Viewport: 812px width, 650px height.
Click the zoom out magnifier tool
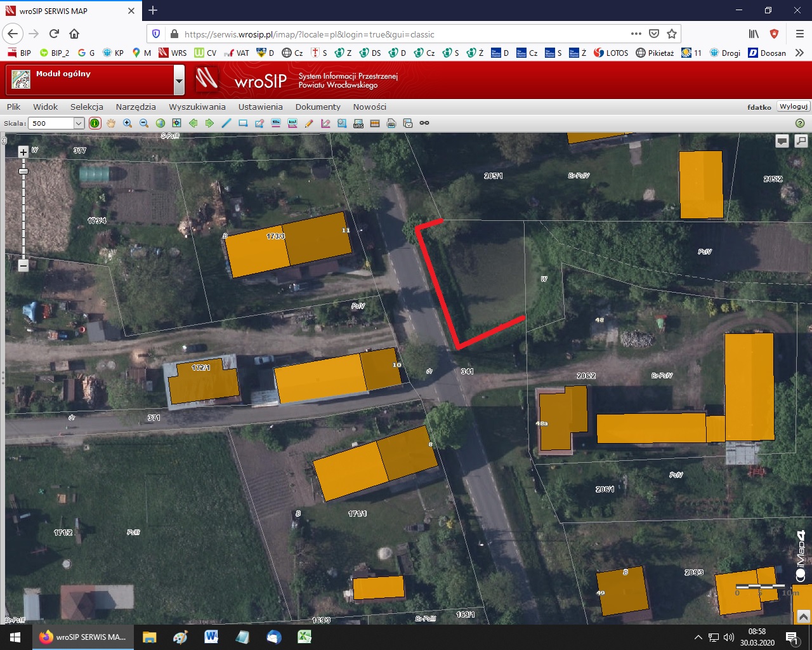[144, 123]
